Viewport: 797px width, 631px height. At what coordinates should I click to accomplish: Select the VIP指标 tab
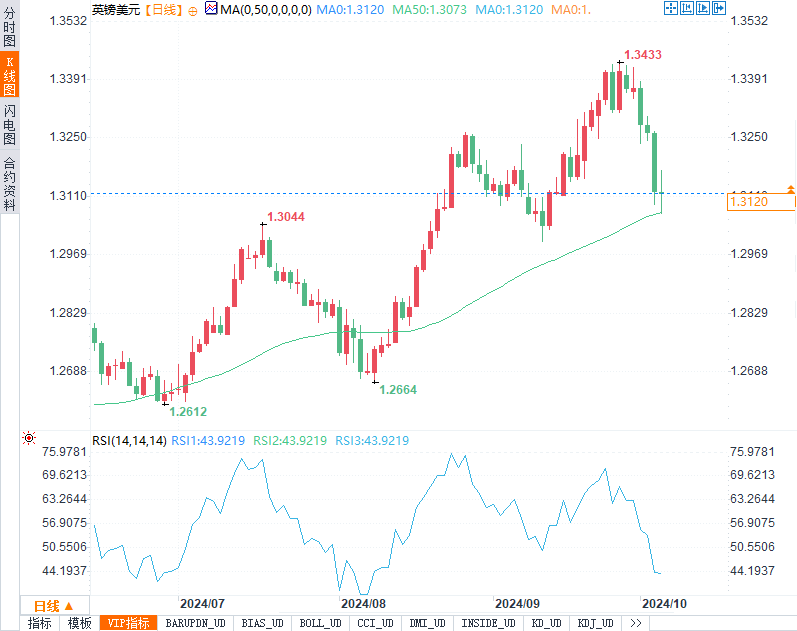[x=129, y=623]
